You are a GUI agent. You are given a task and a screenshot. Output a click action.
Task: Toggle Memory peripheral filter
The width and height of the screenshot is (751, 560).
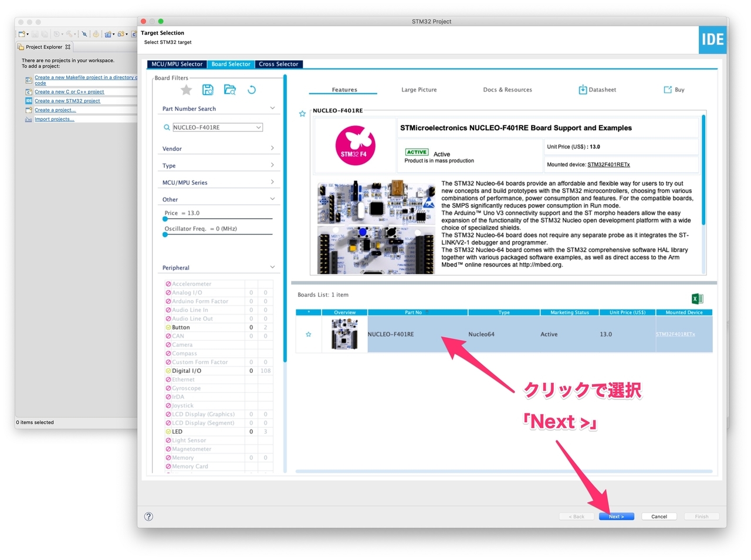pos(168,457)
